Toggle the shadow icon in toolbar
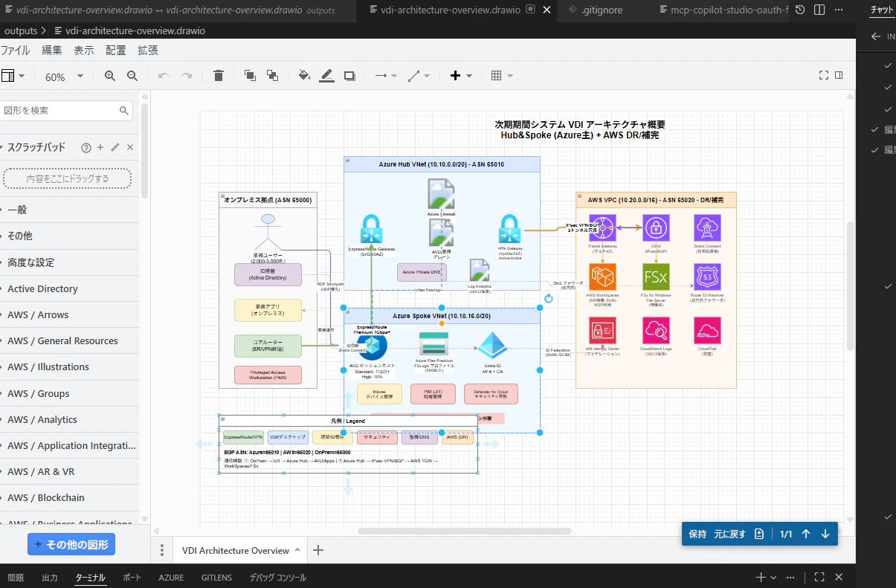This screenshot has height=588, width=896. [349, 76]
